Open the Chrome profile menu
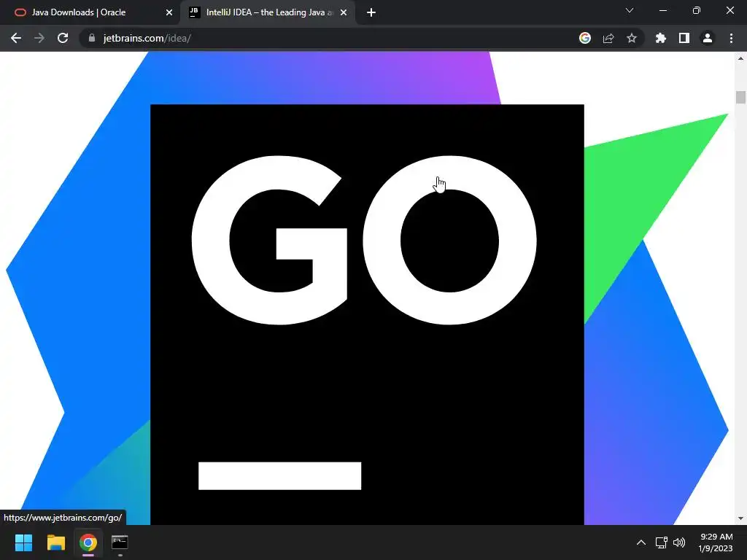 [708, 38]
